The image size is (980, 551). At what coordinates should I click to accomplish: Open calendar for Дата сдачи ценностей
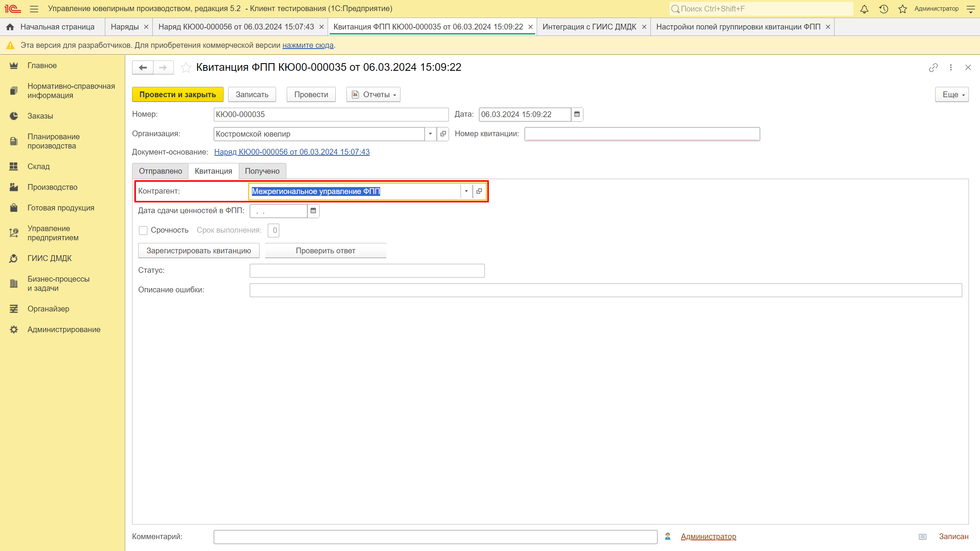point(313,211)
